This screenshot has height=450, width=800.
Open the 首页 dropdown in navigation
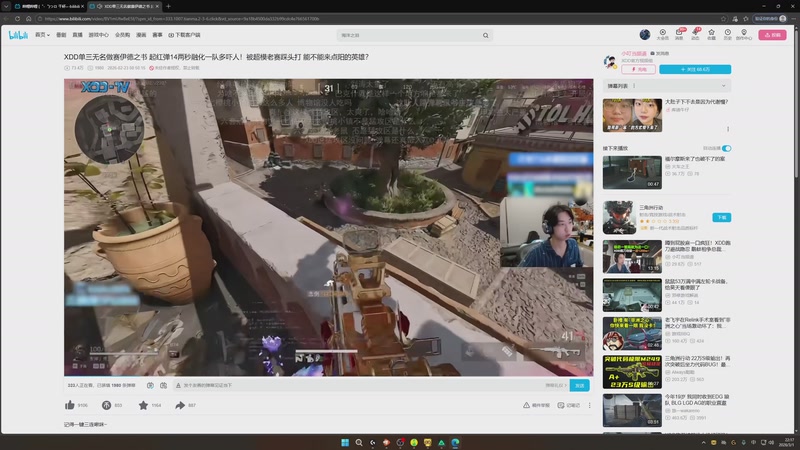(x=42, y=35)
